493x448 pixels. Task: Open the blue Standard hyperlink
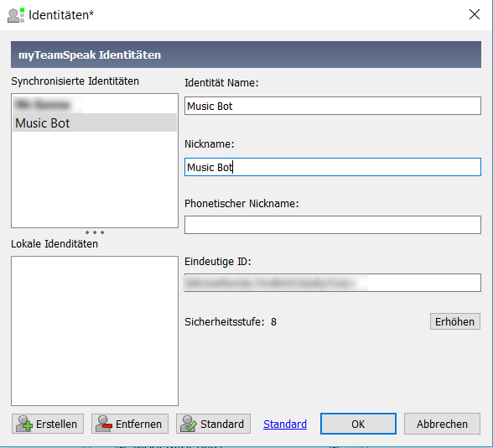coord(285,425)
